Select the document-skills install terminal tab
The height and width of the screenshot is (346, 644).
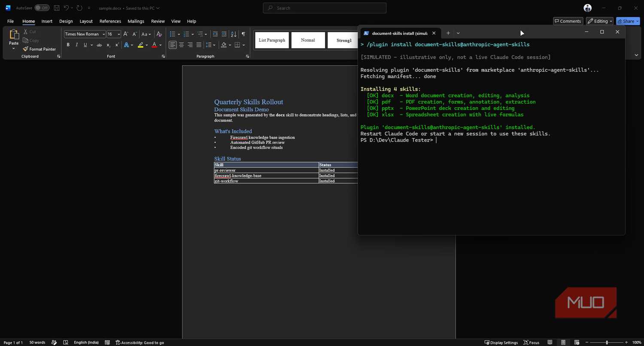tap(399, 33)
